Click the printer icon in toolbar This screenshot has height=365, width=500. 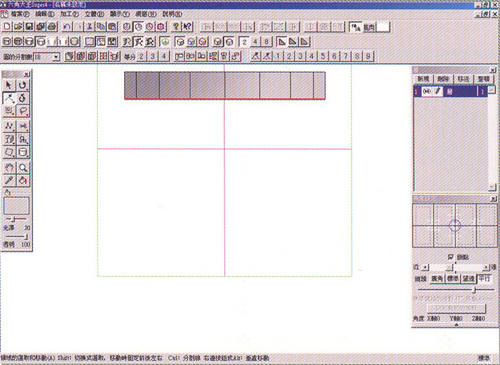click(52, 27)
